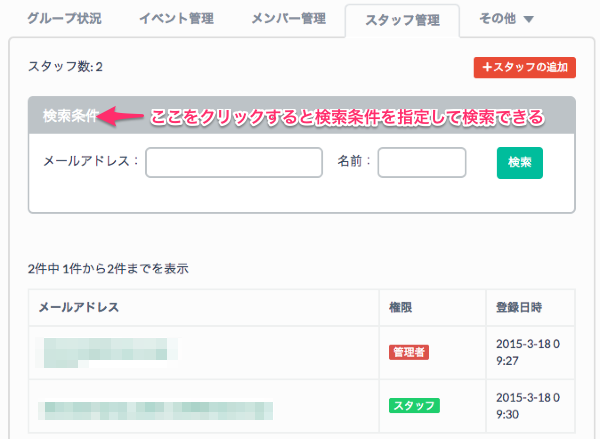Click the red 管理者 role badge
This screenshot has height=439, width=600.
coord(410,351)
